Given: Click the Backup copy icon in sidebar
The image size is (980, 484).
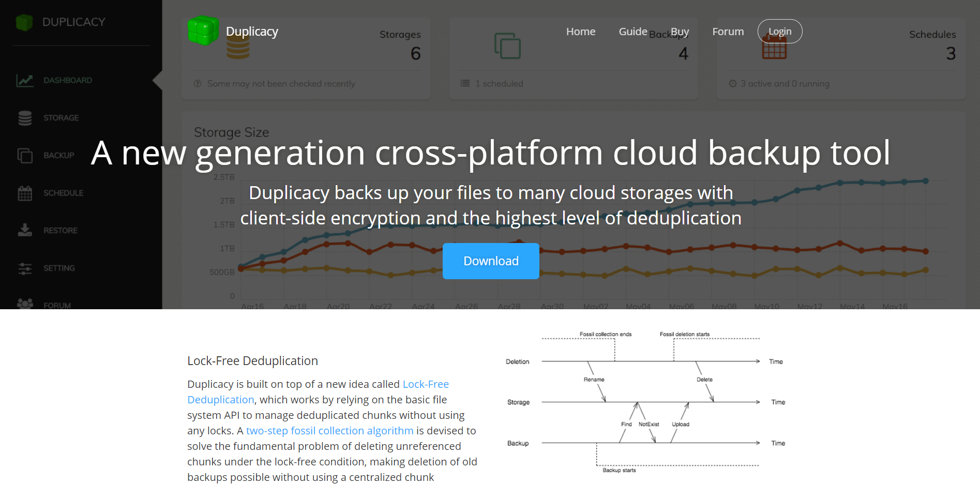Looking at the screenshot, I should click(x=25, y=155).
